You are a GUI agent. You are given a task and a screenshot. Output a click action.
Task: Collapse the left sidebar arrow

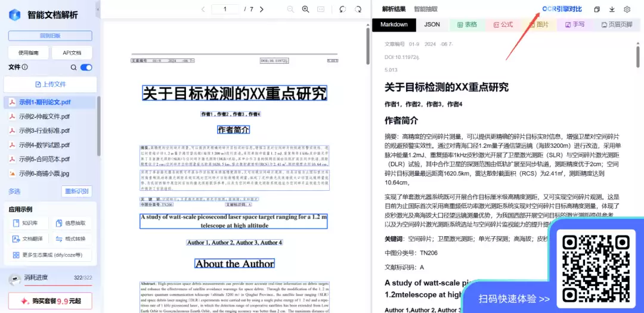coord(98,9)
